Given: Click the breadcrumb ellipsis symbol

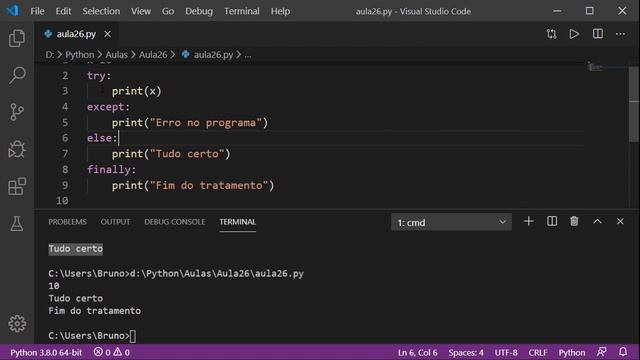Looking at the screenshot, I should [x=248, y=55].
